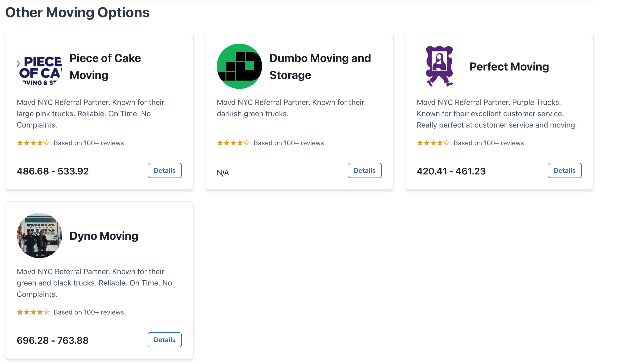Click the purple Perfect Moving logo
The width and height of the screenshot is (625, 364).
click(x=439, y=66)
